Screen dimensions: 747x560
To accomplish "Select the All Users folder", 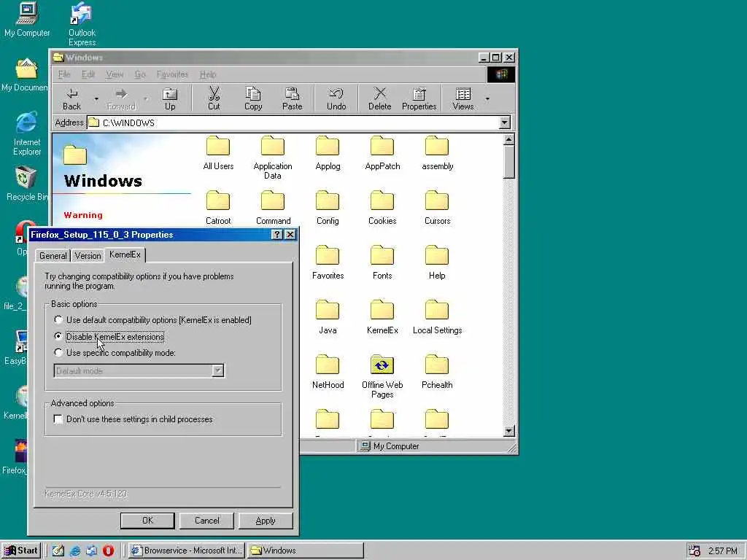I will (x=218, y=153).
